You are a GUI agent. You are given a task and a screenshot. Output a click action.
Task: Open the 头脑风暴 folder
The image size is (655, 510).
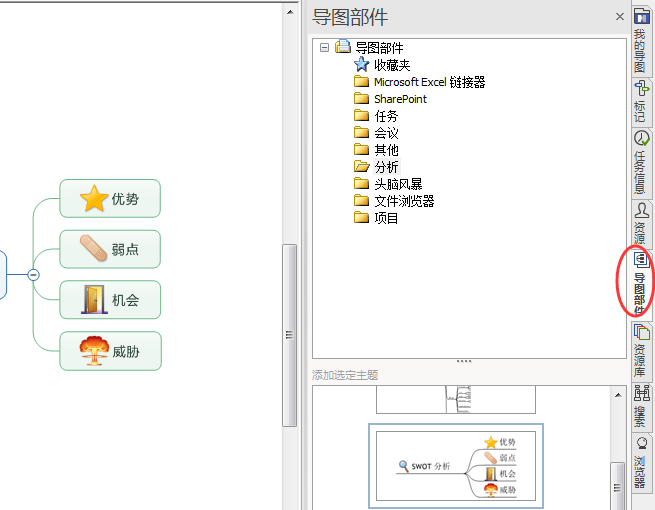click(x=388, y=184)
